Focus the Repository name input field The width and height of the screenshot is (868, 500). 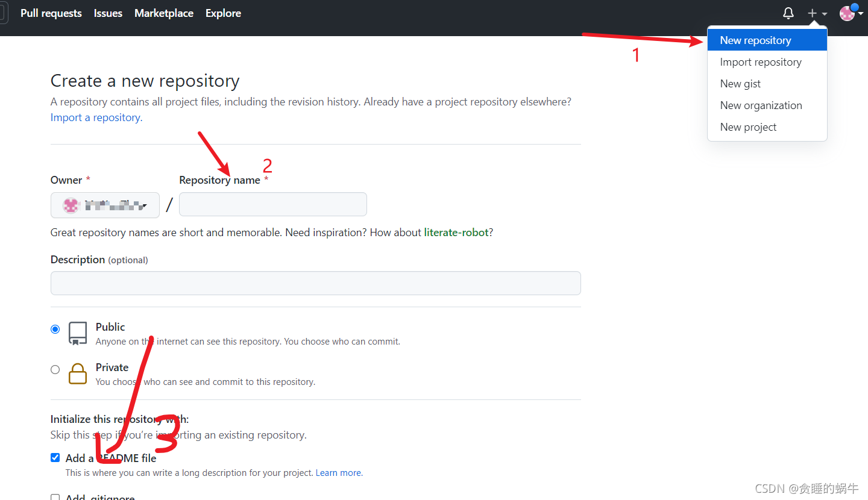click(273, 204)
